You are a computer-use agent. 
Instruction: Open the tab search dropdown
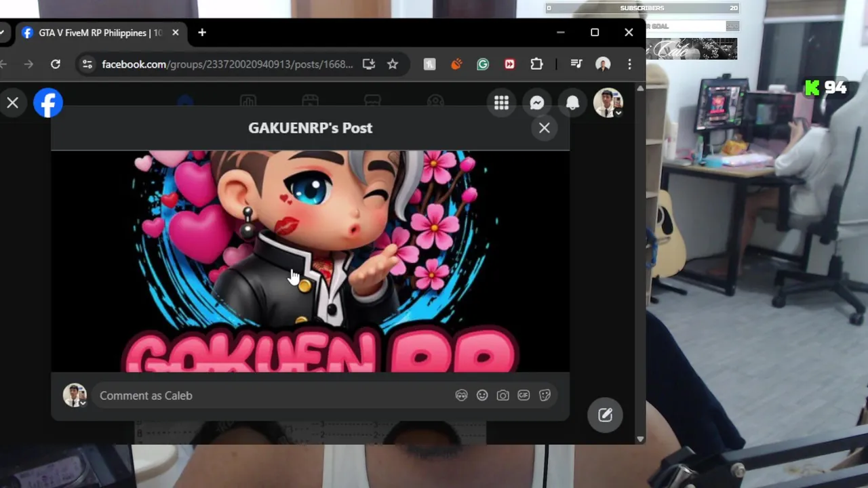[3, 33]
